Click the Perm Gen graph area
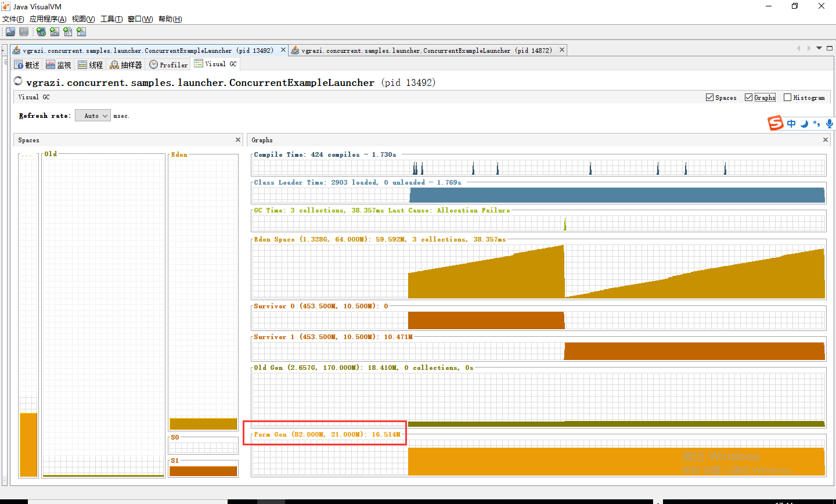 538,458
